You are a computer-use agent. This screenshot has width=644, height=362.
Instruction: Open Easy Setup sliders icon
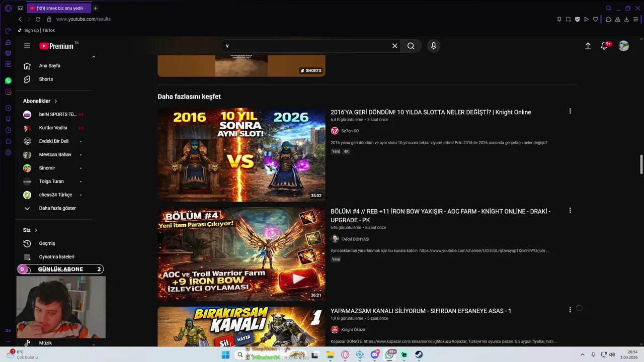coord(636,19)
